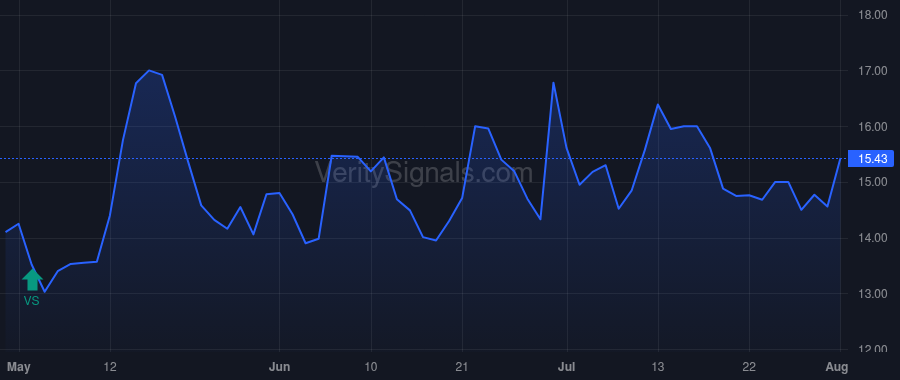Click the VS text under the green arrow
900x380 pixels.
tap(32, 300)
